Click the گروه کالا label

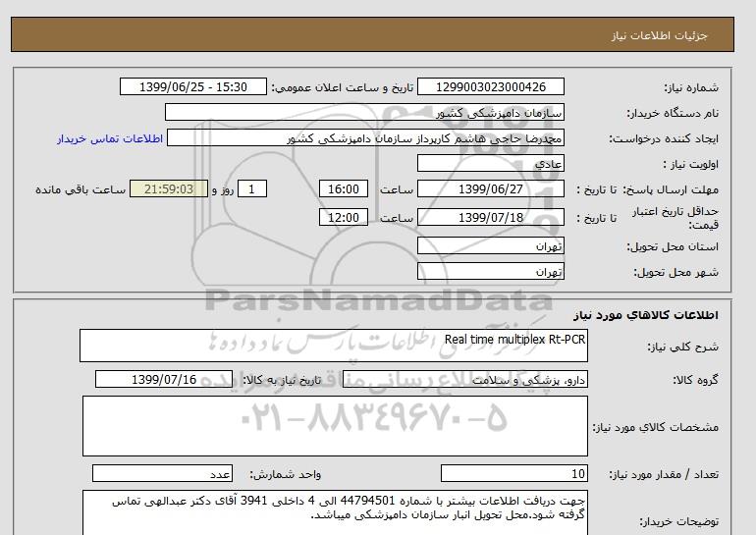pyautogui.click(x=696, y=380)
